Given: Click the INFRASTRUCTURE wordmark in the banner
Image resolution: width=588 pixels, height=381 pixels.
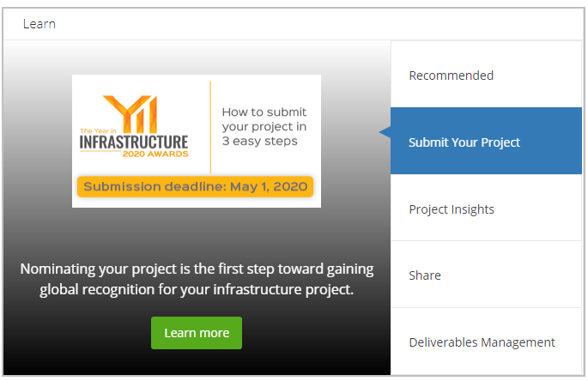Looking at the screenshot, I should coord(133,141).
